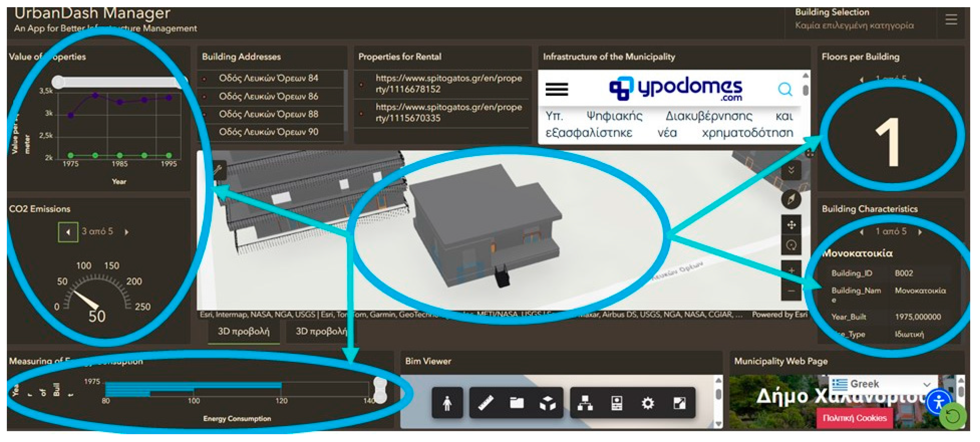
Task: Collapse map tools with double-chevron button
Action: click(791, 170)
